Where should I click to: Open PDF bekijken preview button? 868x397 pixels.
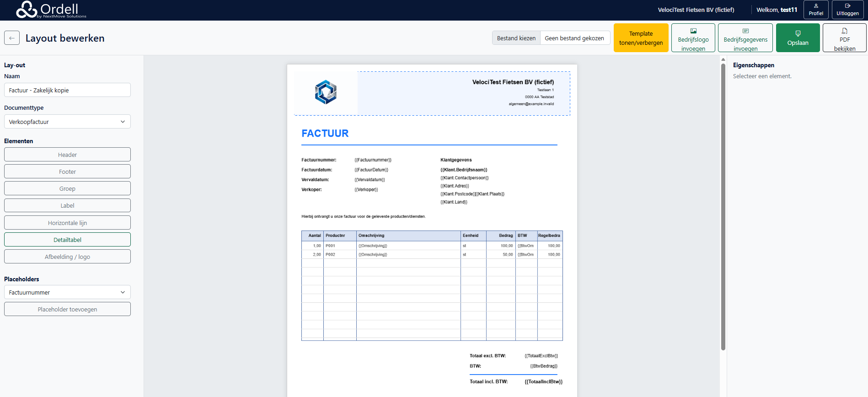pyautogui.click(x=844, y=38)
